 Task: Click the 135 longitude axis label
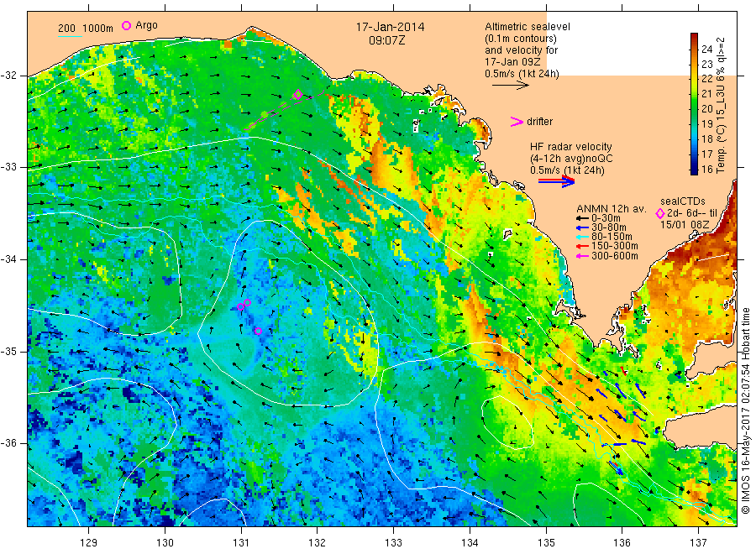[x=546, y=543]
